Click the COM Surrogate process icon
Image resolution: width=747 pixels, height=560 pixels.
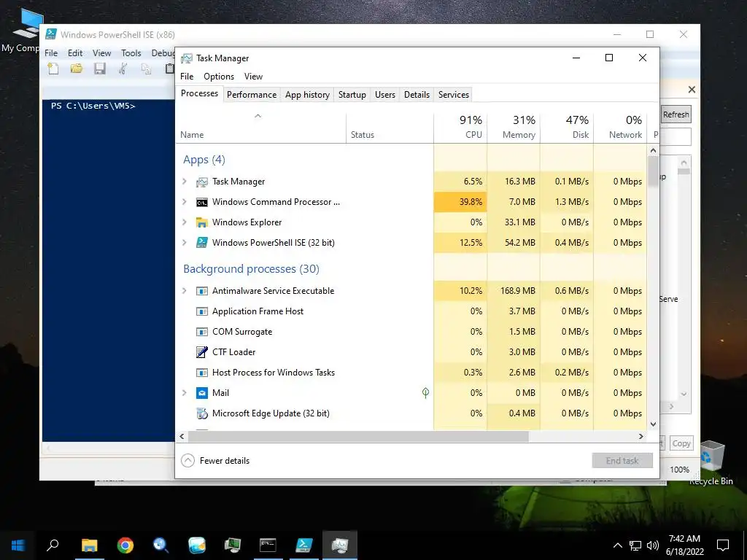pos(202,332)
